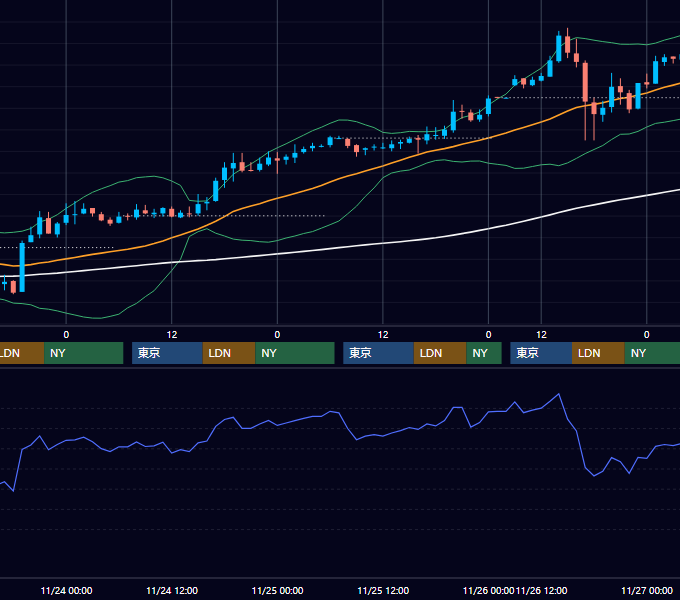This screenshot has height=600, width=680.
Task: Click the 11/26 12:00 time axis label
Action: tap(541, 590)
